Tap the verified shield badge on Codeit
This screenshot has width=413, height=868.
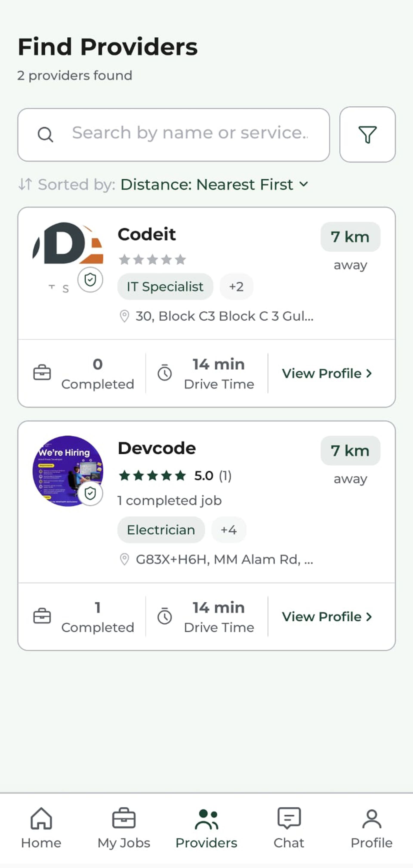[x=90, y=280]
